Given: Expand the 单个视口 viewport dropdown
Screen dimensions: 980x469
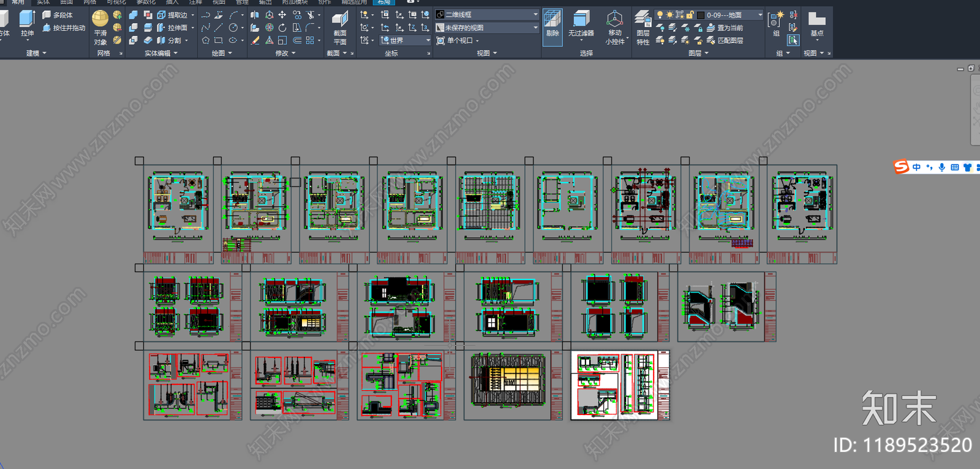Looking at the screenshot, I should pyautogui.click(x=458, y=40).
